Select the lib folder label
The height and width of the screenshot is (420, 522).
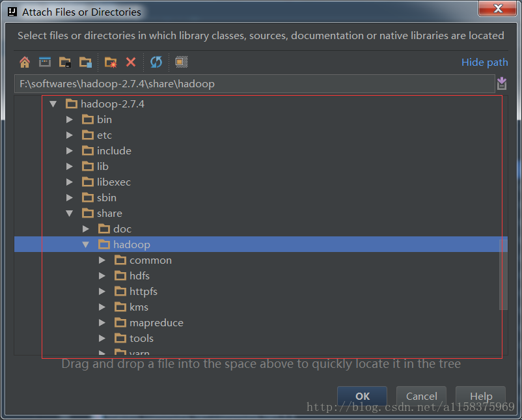coord(103,167)
